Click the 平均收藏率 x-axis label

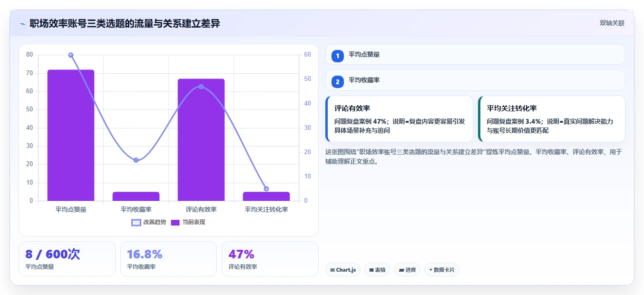(x=136, y=209)
